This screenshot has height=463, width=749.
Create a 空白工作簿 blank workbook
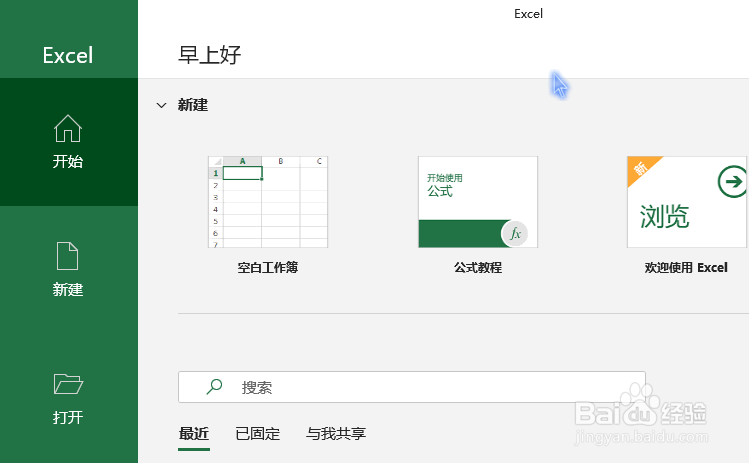coord(268,202)
